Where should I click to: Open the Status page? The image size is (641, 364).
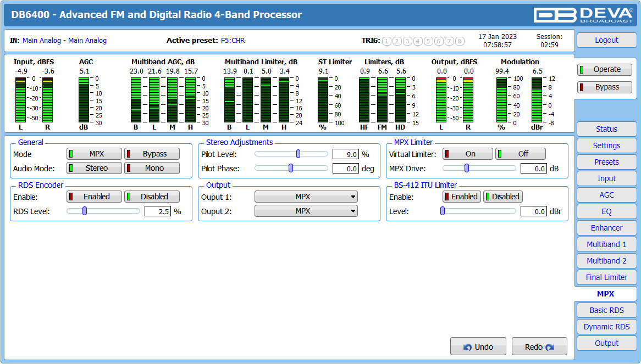[x=607, y=129]
